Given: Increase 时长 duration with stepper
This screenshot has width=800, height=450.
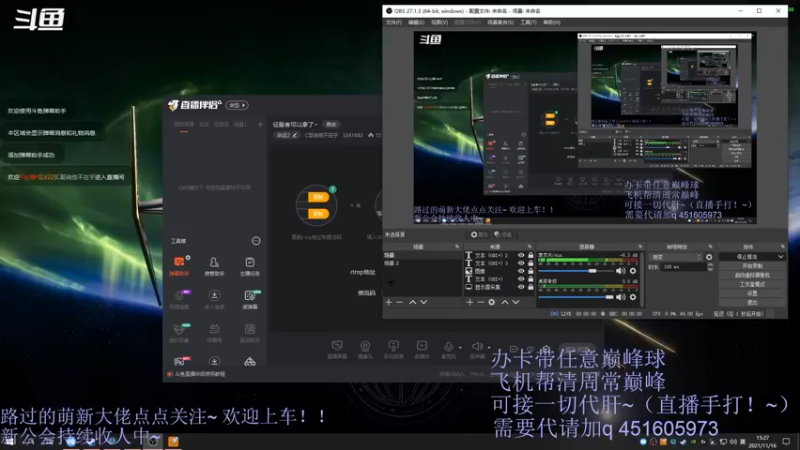Looking at the screenshot, I should click(x=710, y=265).
